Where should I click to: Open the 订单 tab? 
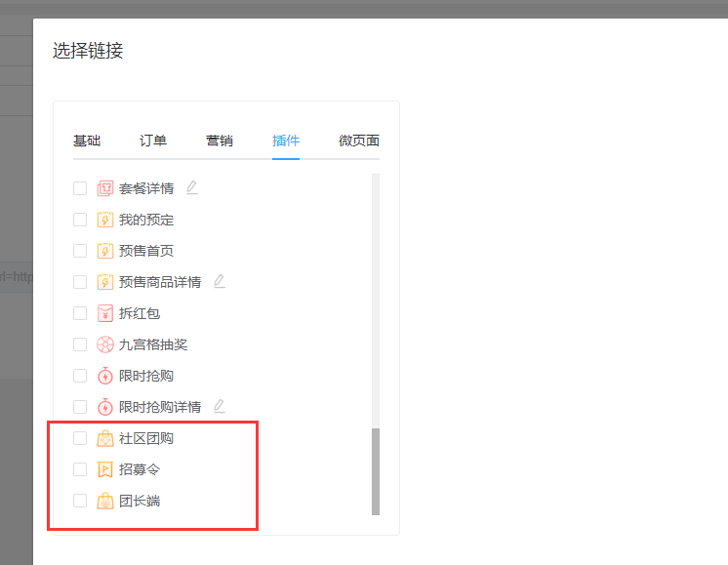pos(153,141)
